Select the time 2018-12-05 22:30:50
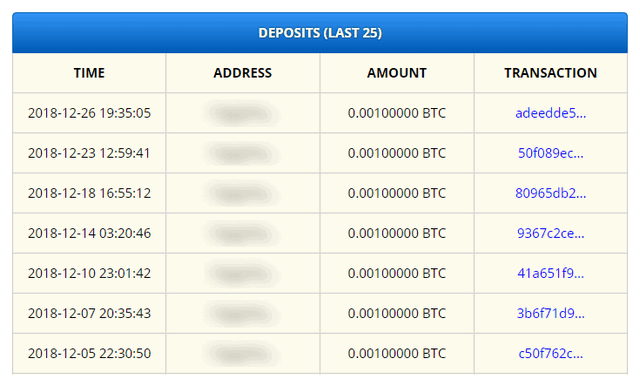Screen dimensions: 640x386 (89, 353)
